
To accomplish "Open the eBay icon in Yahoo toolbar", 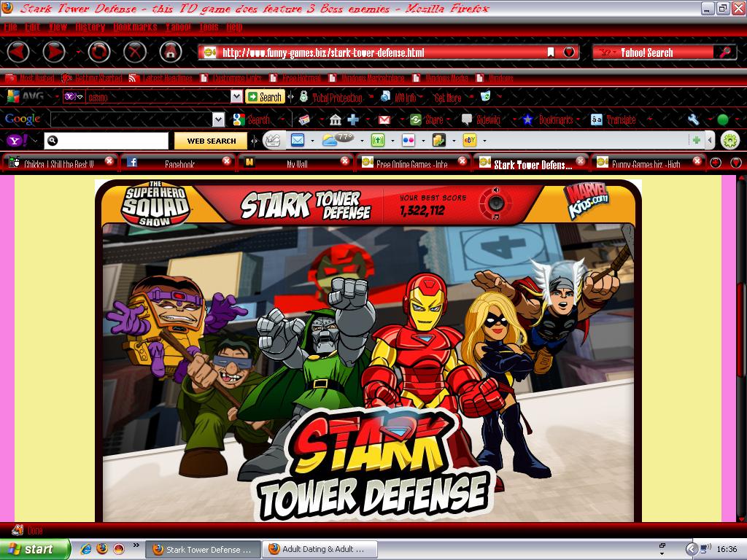I will click(470, 141).
